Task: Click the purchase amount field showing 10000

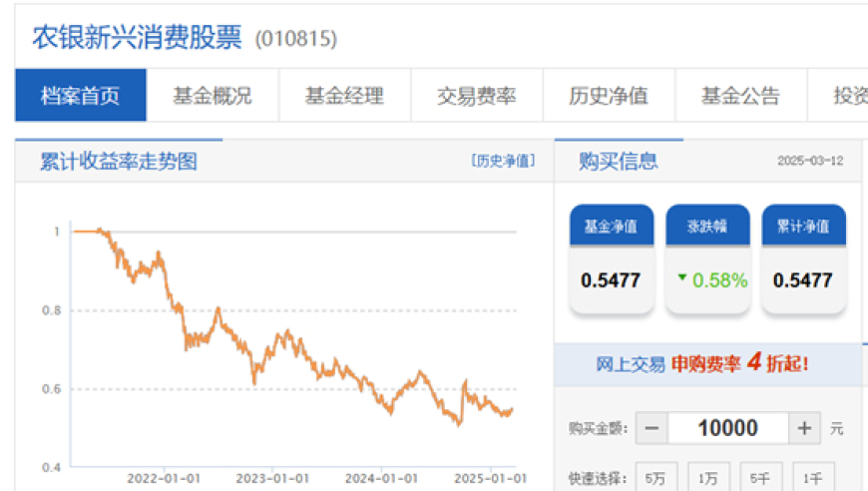Action: (x=728, y=428)
